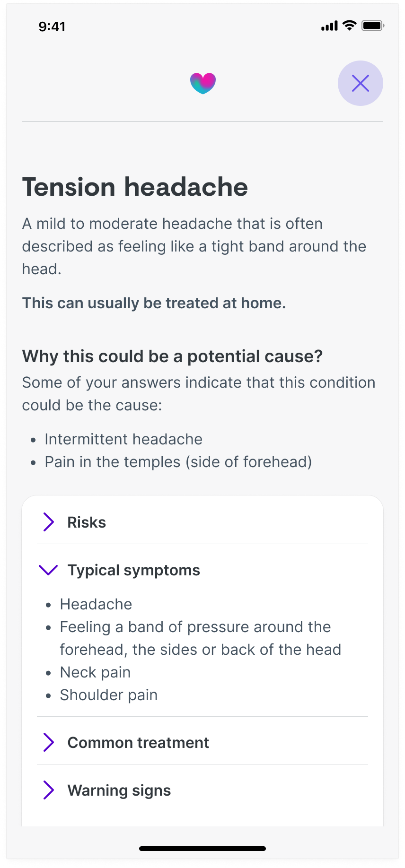Tap the cellular signal icon

click(x=330, y=26)
